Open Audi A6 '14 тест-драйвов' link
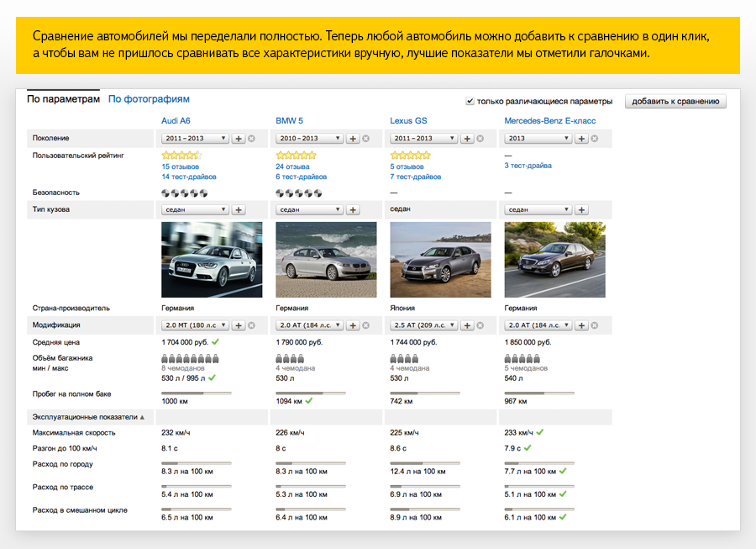Viewport: 756px width, 549px height. 189,177
